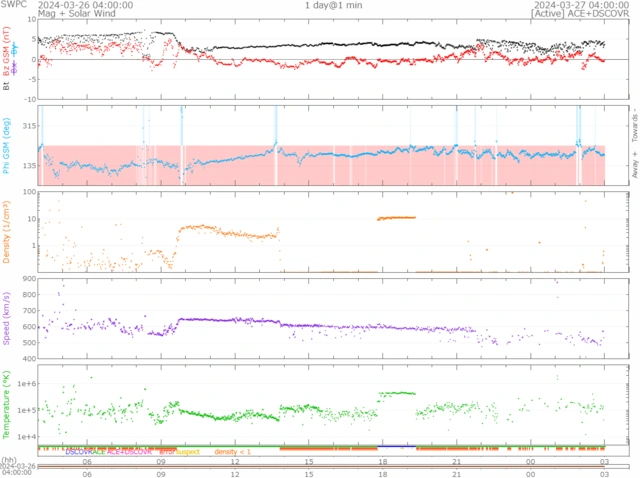Click the Phi GSM (deg) axis label

tap(6, 146)
